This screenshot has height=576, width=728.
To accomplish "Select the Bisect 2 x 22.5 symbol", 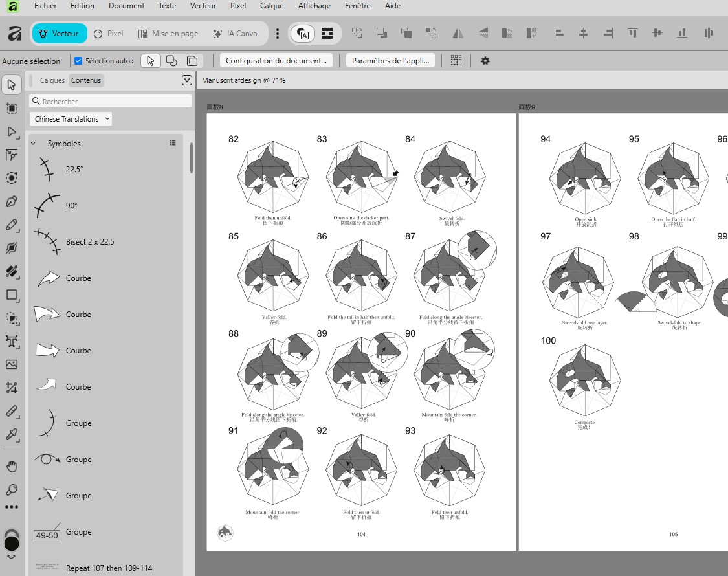I will point(106,241).
